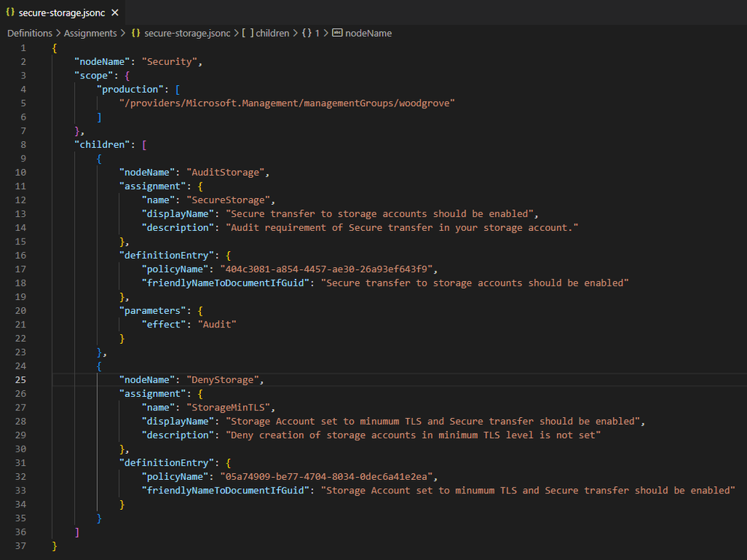This screenshot has height=560, width=747.
Task: Click the policyName GUID starting with 404c3081
Action: [326, 269]
